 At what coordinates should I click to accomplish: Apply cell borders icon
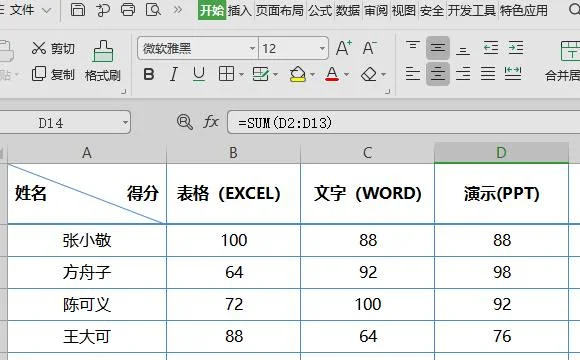click(226, 74)
